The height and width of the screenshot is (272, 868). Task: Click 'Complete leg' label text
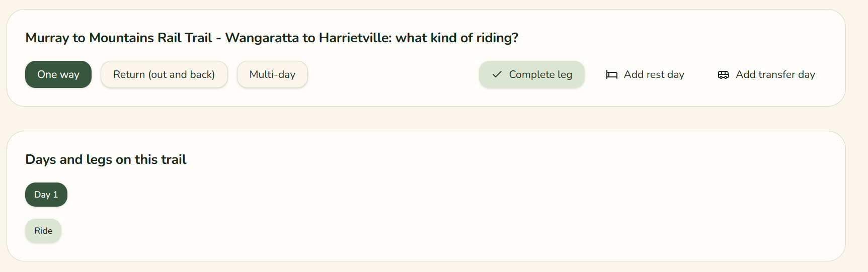540,74
